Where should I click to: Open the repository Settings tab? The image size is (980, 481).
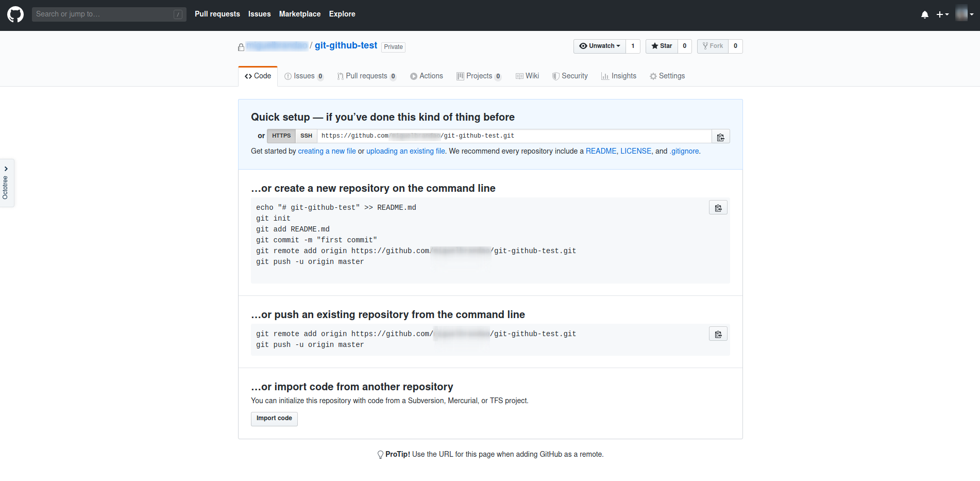[667, 76]
